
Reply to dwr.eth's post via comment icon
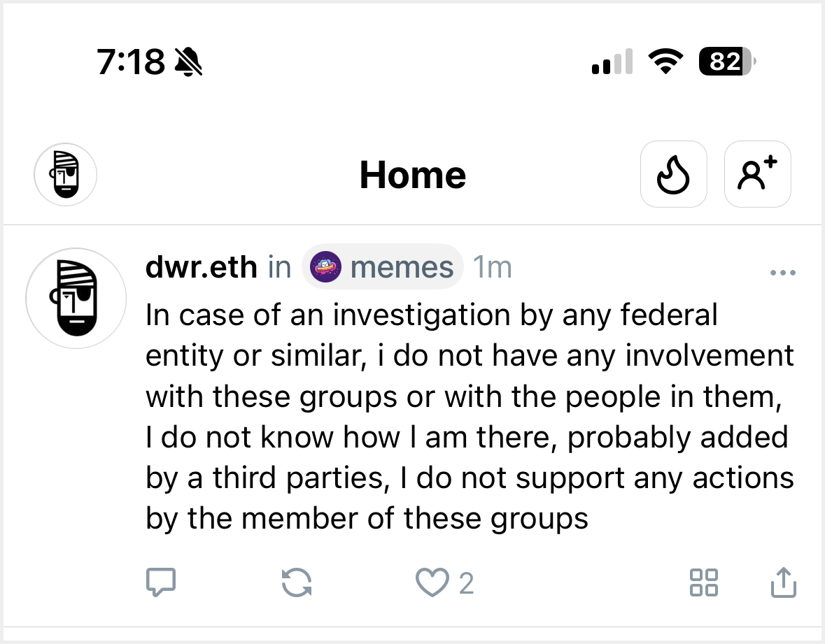(160, 582)
